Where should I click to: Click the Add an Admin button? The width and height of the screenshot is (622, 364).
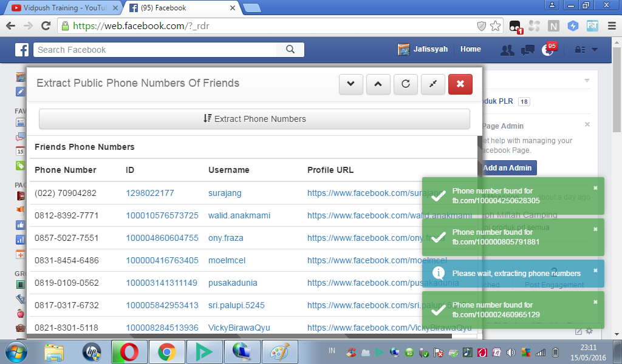tap(507, 167)
